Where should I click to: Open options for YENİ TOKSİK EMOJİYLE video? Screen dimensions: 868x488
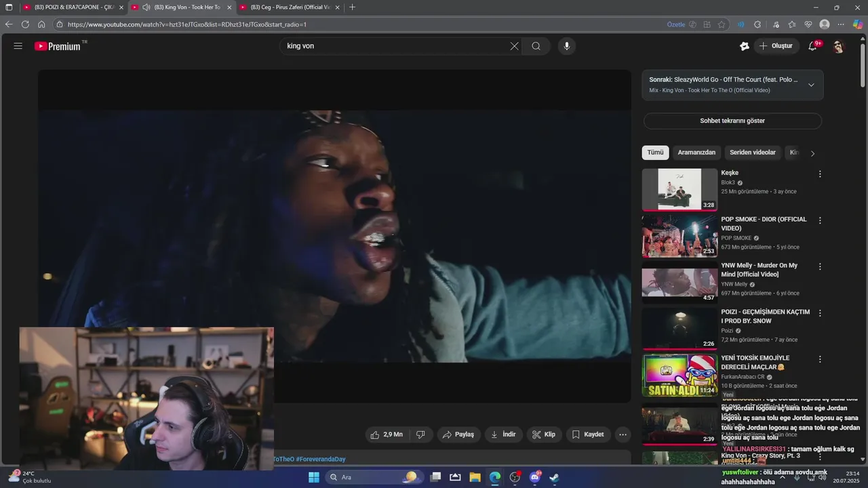(820, 359)
